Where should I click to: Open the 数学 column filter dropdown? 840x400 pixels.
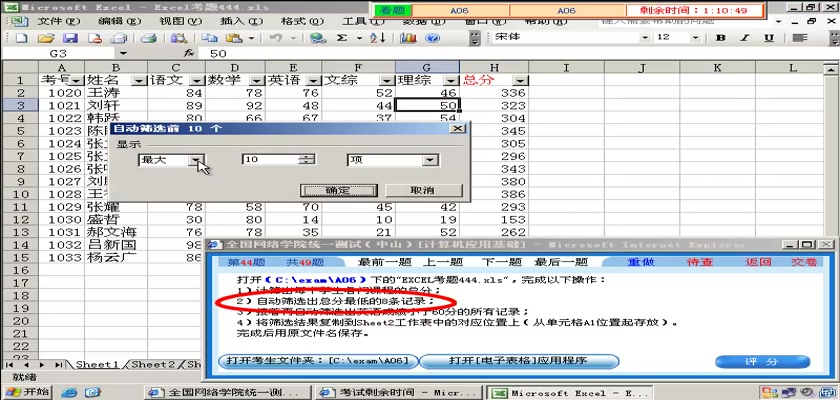[258, 80]
